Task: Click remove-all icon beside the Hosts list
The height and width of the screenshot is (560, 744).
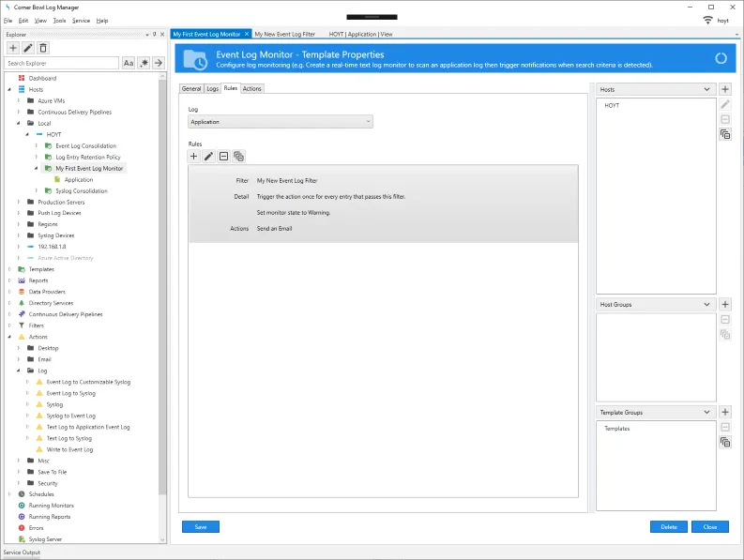Action: coord(725,135)
